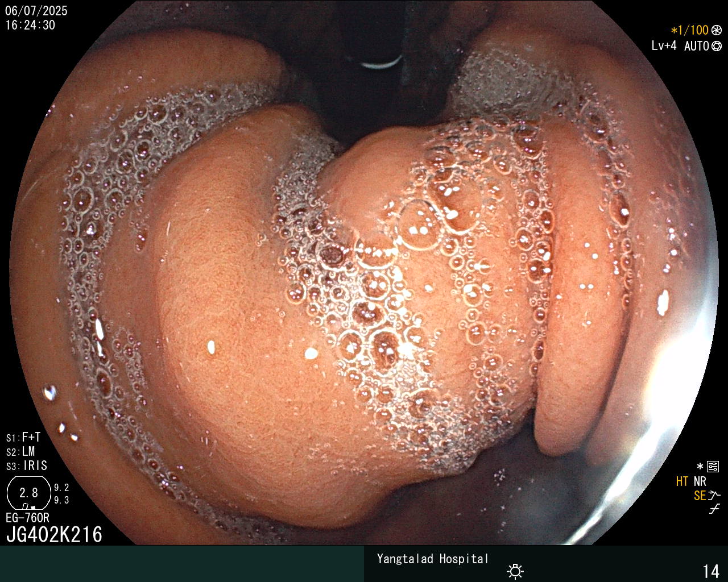Click the iris aperture icon beside AUTO

pyautogui.click(x=717, y=46)
